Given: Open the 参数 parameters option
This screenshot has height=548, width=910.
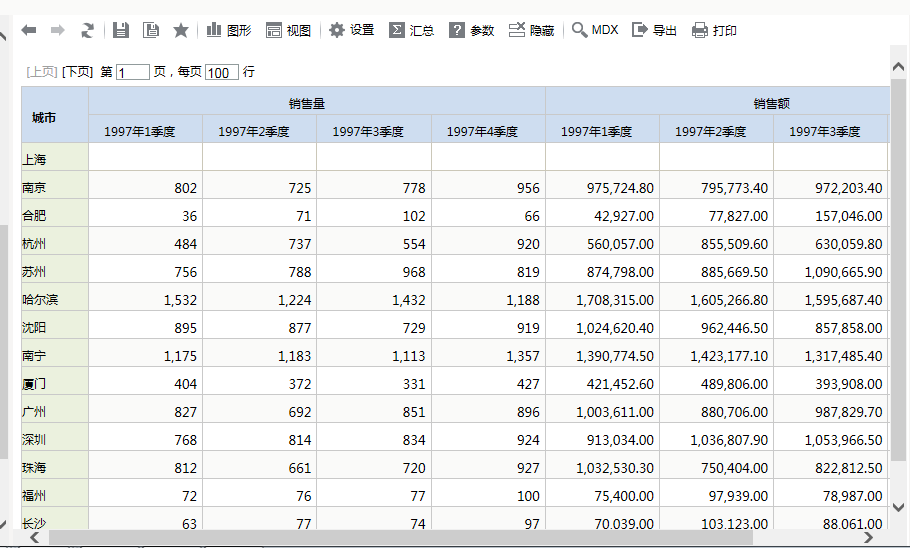Looking at the screenshot, I should tap(472, 30).
